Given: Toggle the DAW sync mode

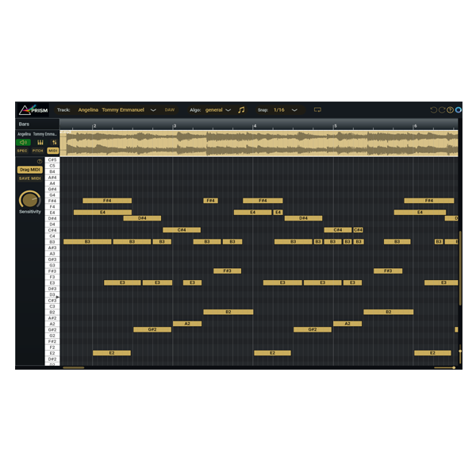Looking at the screenshot, I should [170, 110].
